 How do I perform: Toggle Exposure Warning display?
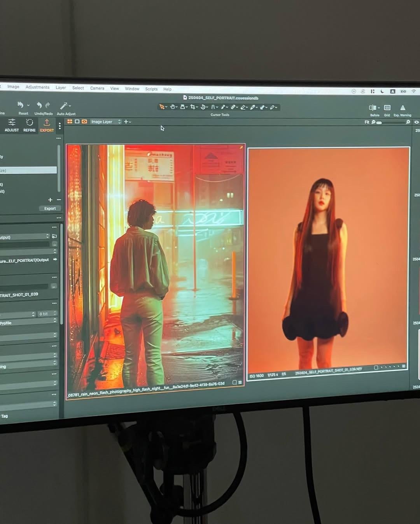tap(402, 108)
